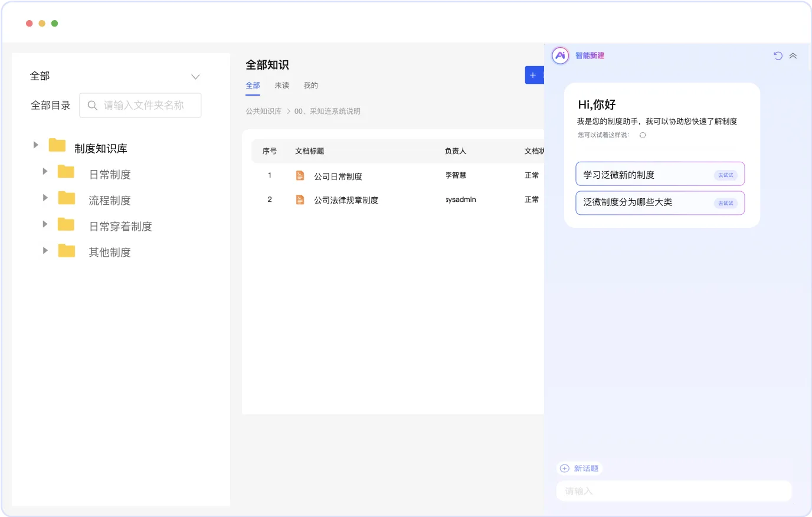Click the search magnifier icon in folder field
This screenshot has height=517, width=812.
point(92,106)
